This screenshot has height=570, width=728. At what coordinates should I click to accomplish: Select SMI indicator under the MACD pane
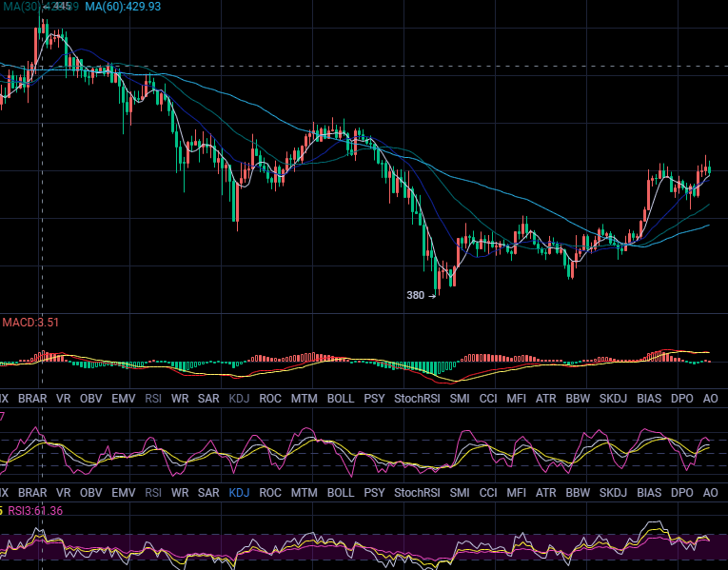460,399
